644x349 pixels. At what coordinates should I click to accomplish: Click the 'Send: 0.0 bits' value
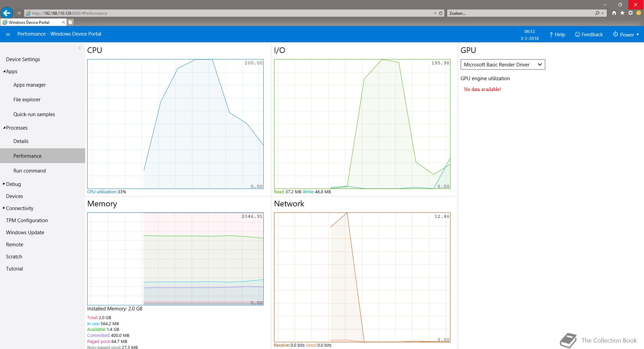pyautogui.click(x=319, y=345)
